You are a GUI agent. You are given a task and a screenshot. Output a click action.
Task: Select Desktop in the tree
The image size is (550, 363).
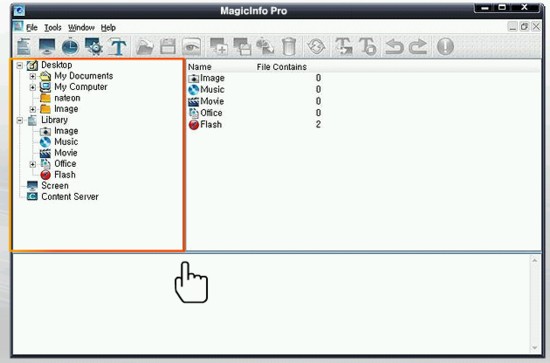coord(56,65)
